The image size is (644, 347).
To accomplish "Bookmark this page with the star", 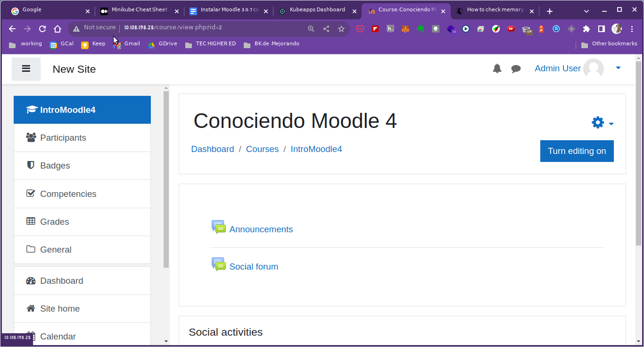I will tap(341, 29).
